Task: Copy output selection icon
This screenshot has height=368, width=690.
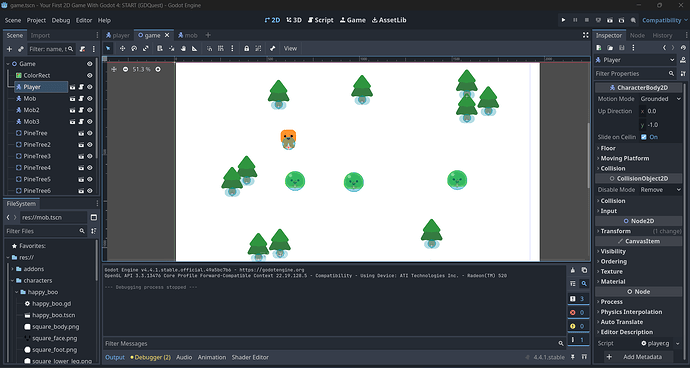Action: tap(584, 270)
